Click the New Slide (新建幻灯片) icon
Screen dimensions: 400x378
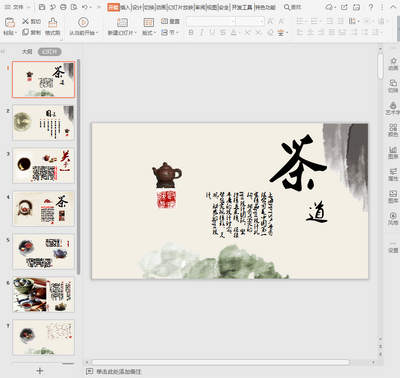[122, 22]
